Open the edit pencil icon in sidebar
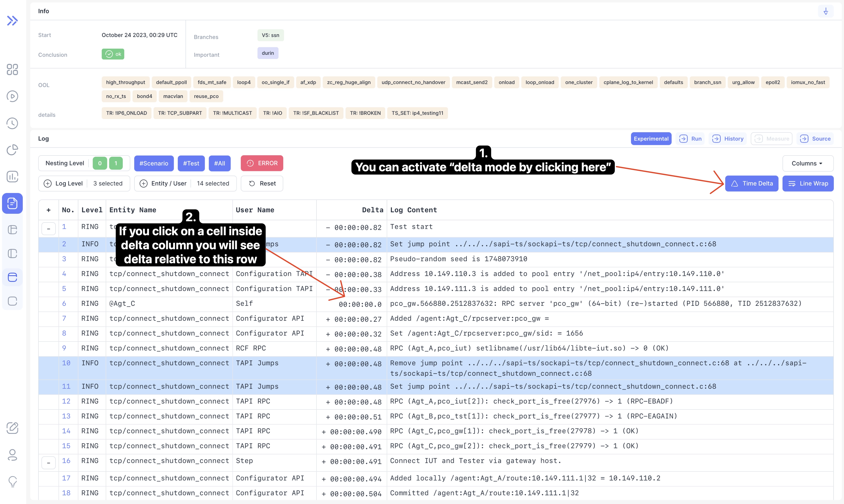This screenshot has height=504, width=844. [12, 428]
